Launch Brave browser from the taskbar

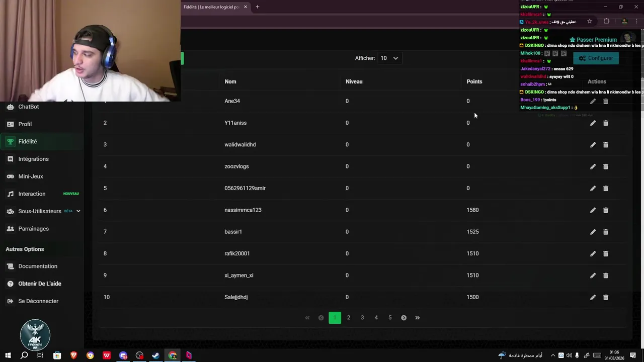[73, 355]
